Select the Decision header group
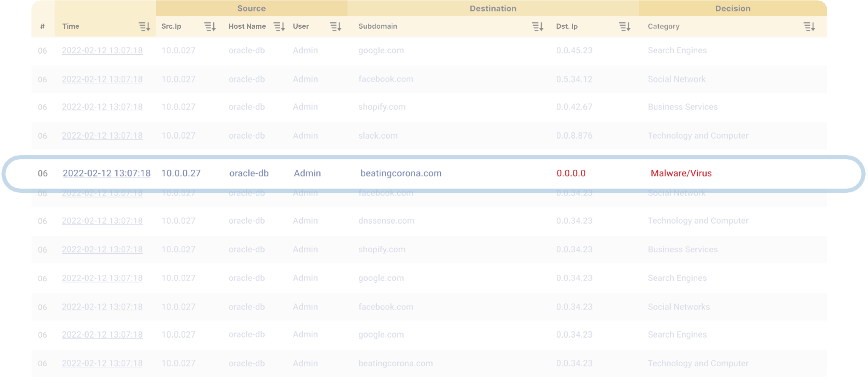Screen dimensions: 868x383 (x=732, y=8)
